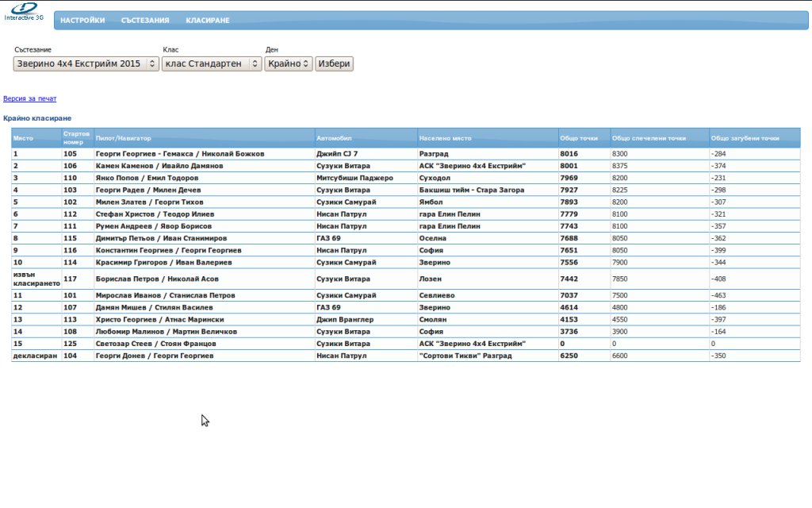
Task: Click the Пилот/Навигатор column header
Action: pos(123,138)
